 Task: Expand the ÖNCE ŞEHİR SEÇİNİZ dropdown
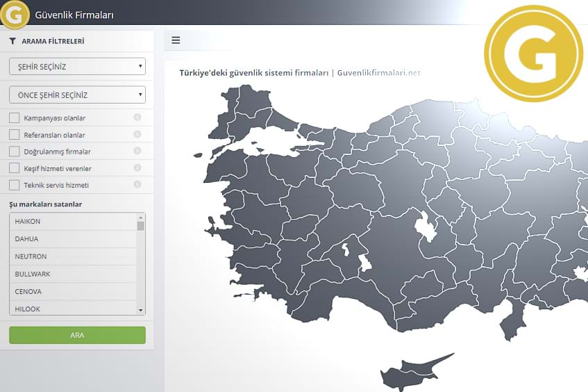click(x=77, y=95)
